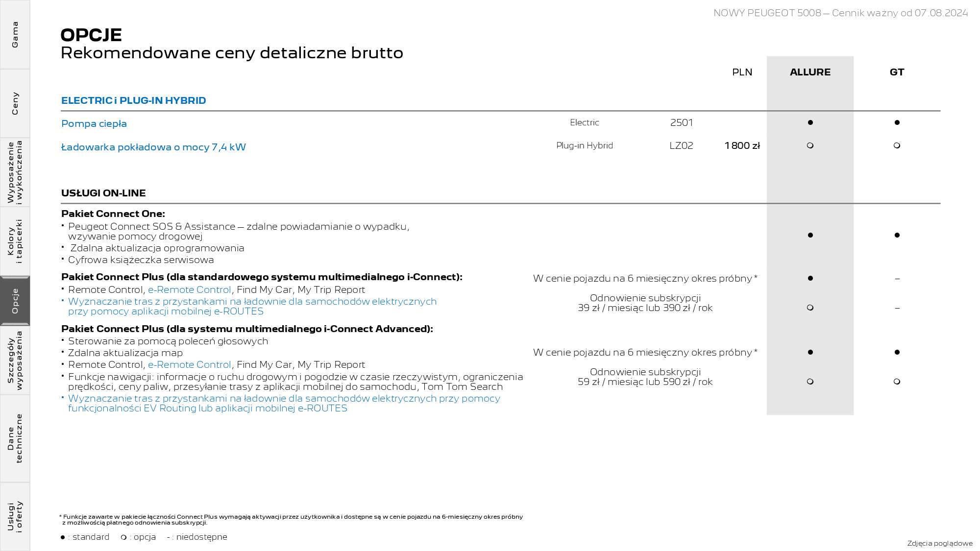Viewport: 980px width, 551px height.
Task: Click the ALLURE column header
Action: 810,72
